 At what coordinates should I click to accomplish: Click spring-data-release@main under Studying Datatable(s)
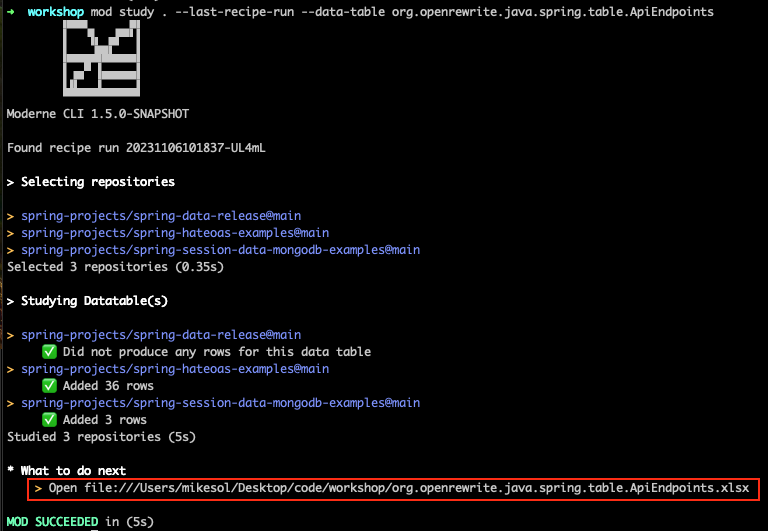point(161,335)
